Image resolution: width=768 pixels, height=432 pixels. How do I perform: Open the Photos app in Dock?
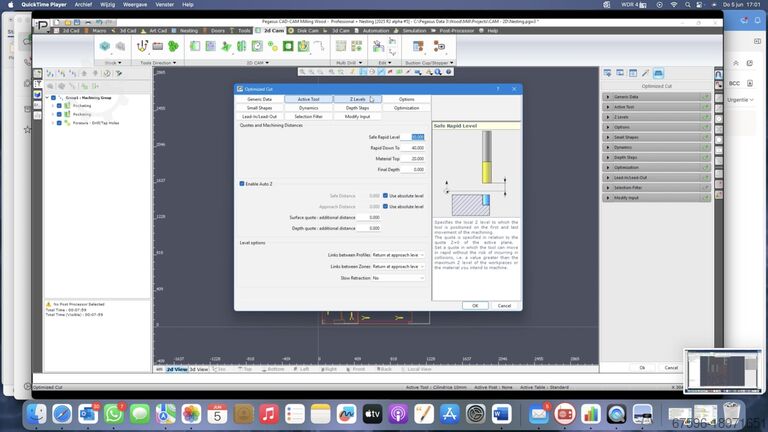191,413
